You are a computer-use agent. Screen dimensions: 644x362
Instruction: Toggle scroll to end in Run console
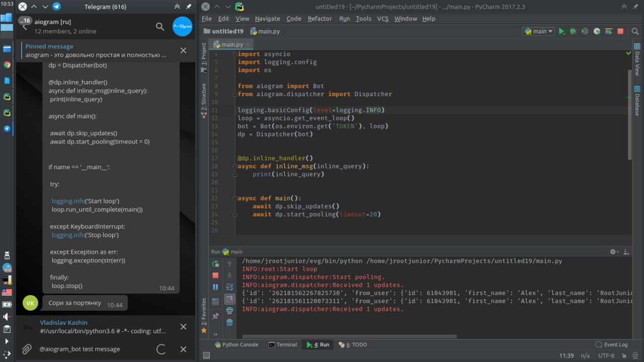[229, 299]
